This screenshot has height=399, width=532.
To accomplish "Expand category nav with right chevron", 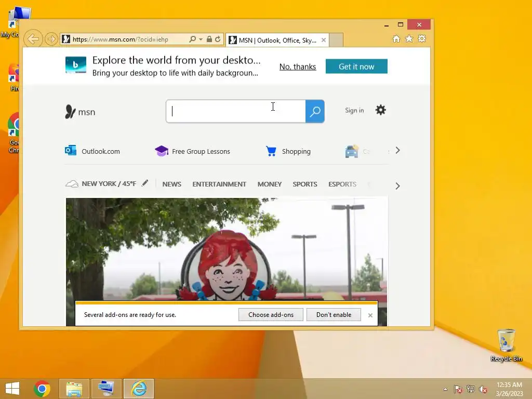I will point(397,186).
